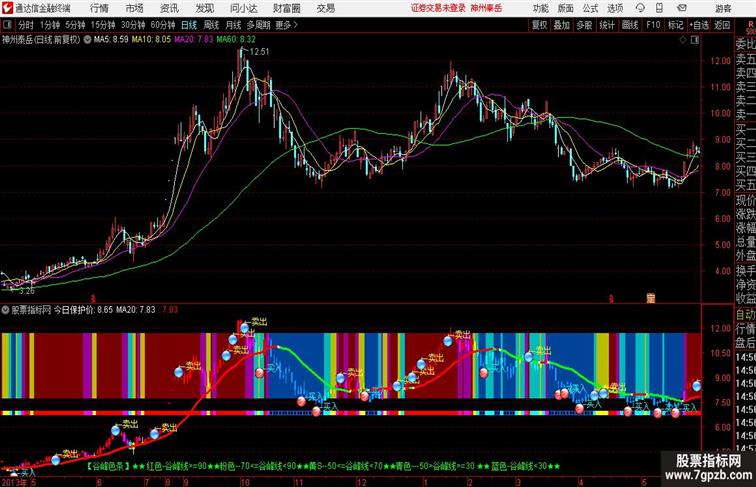Image resolution: width=756 pixels, height=487 pixels.
Task: Open the mobile phone icon in top bar
Action: 660,8
